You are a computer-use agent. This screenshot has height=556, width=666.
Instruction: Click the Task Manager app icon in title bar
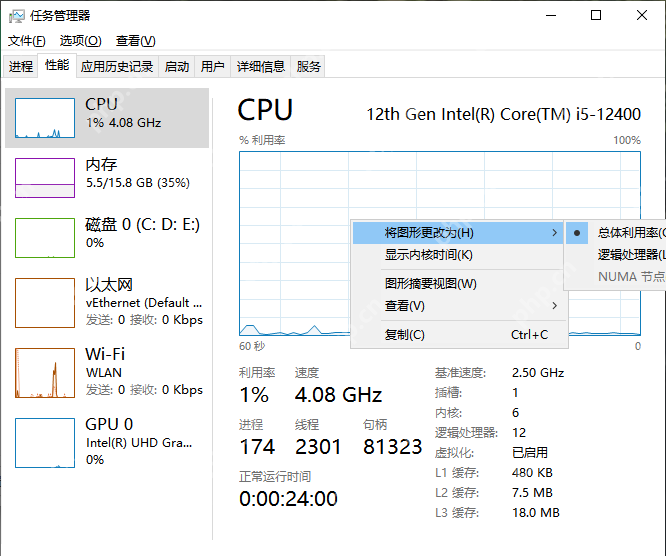click(x=16, y=16)
